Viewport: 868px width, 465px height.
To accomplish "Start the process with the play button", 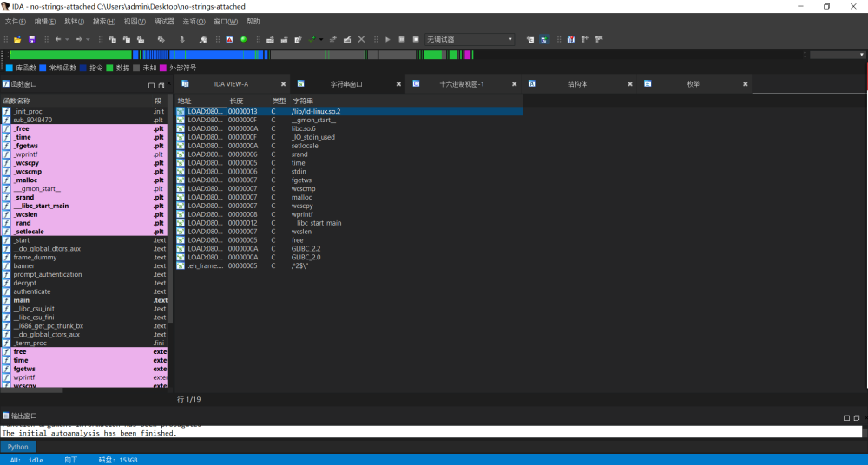I will tap(388, 39).
